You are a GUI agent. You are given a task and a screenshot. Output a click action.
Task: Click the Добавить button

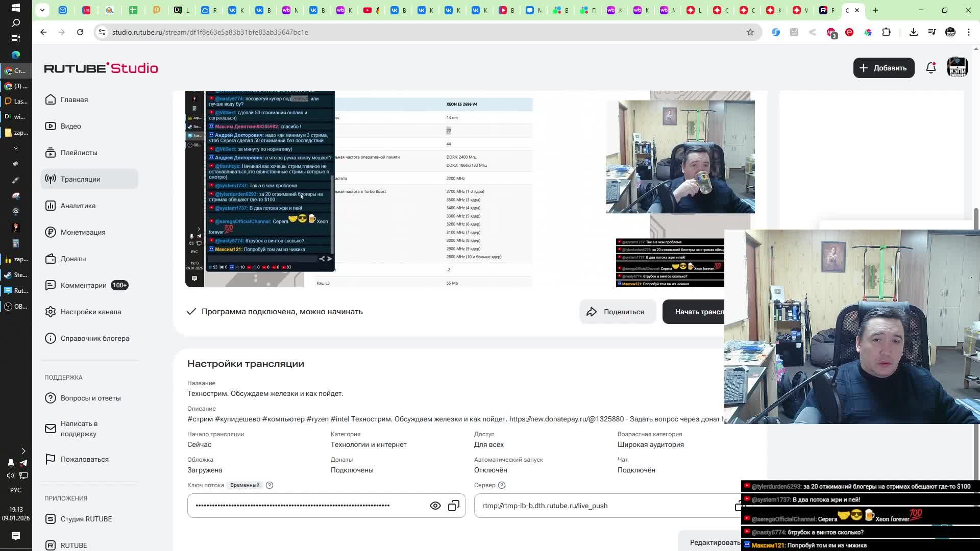(x=883, y=68)
